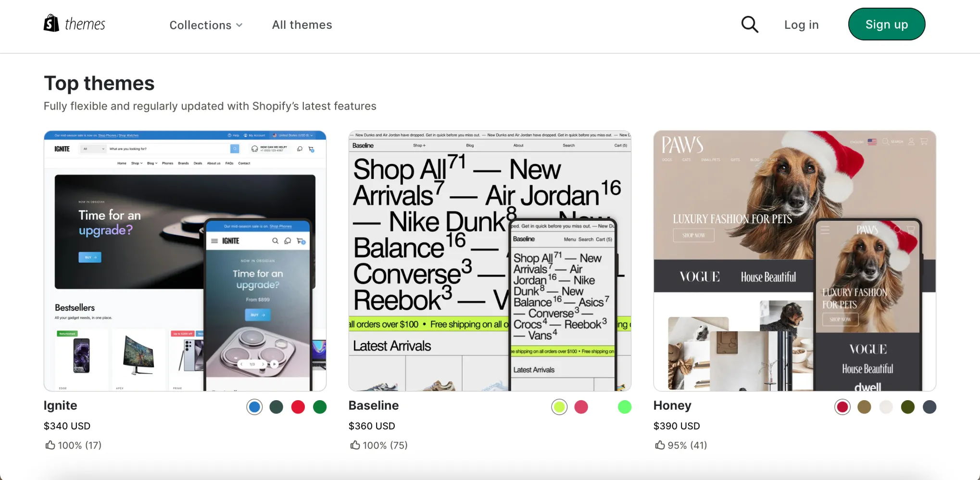Select Baseline's lime yellow style swatch
This screenshot has width=980, height=480.
[x=559, y=407]
